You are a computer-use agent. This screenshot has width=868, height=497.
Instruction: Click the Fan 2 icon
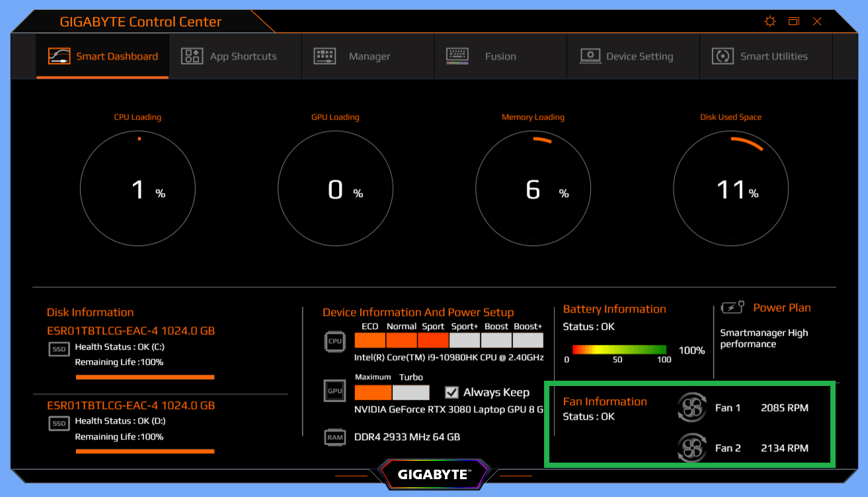point(692,447)
